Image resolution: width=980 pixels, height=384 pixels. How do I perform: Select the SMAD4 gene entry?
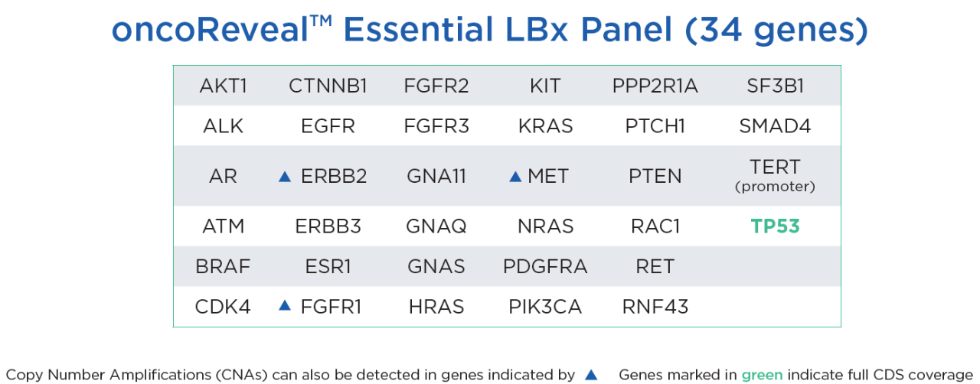click(x=775, y=126)
